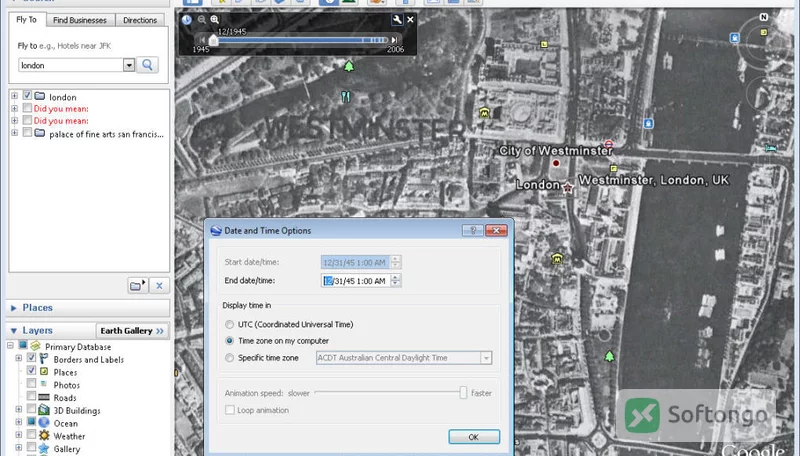The width and height of the screenshot is (800, 456).
Task: Open the ACDT time zone dropdown
Action: click(486, 358)
